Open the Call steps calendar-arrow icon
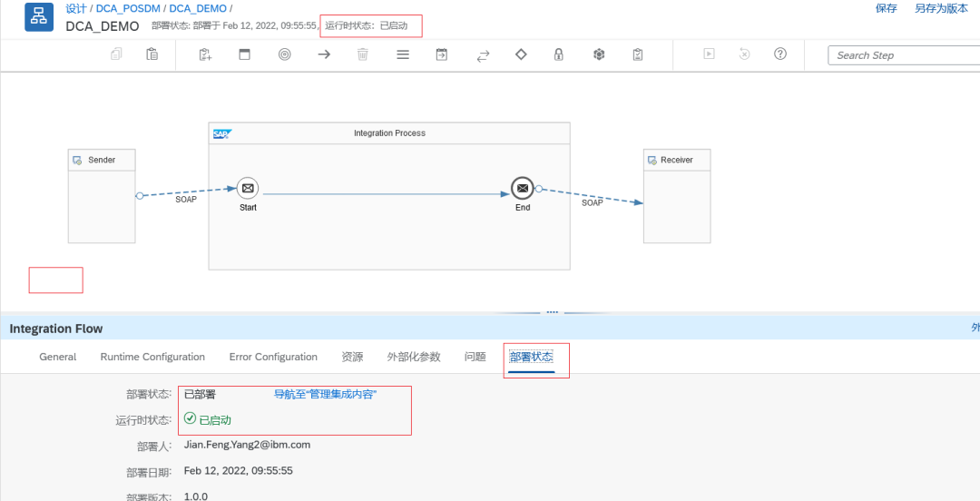 (x=442, y=54)
